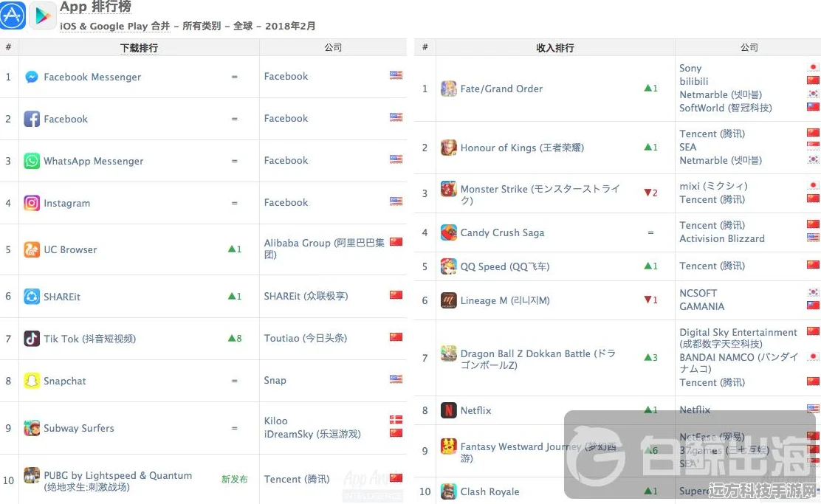Click the Sony publisher name
The image size is (821, 504).
click(690, 68)
